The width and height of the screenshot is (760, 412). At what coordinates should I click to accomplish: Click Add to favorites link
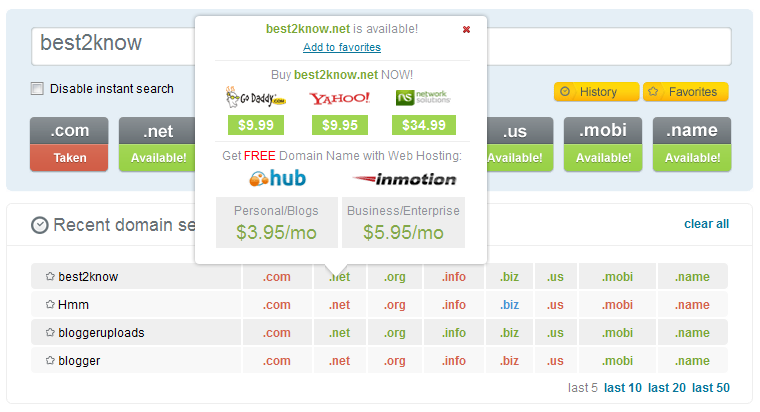pyautogui.click(x=342, y=47)
